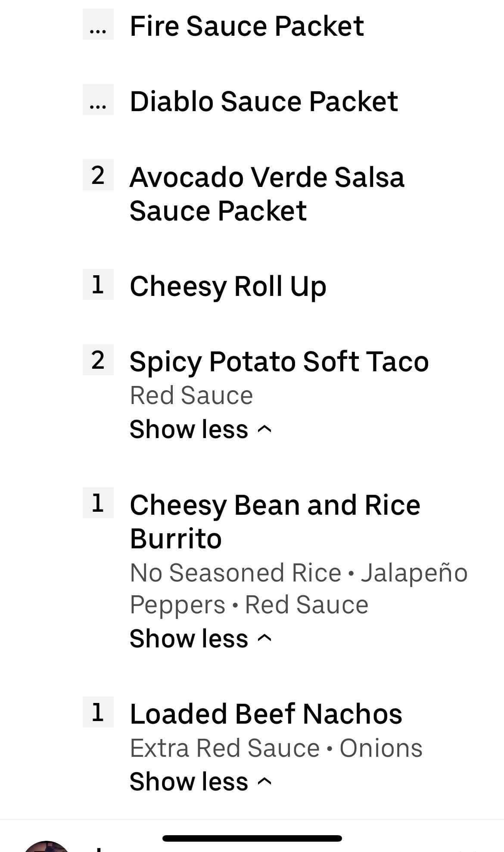Screen dimensions: 504x852
Task: Tap the profile avatar at the bottom left
Action: (47, 846)
